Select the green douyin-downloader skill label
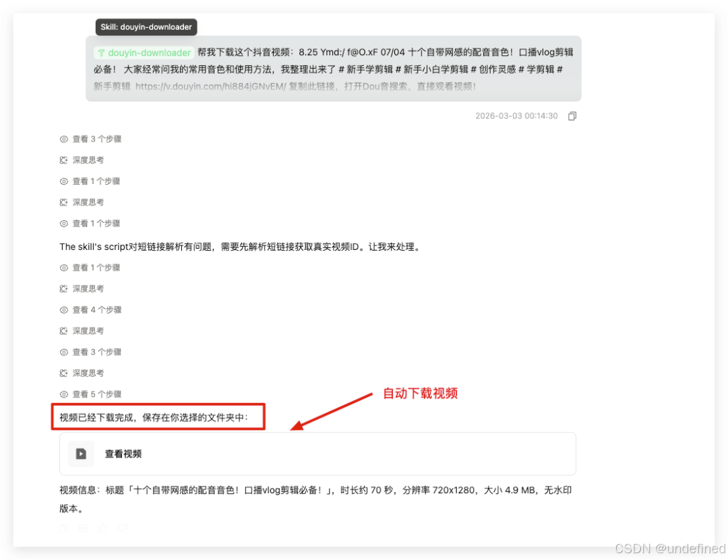728x560 pixels. tap(144, 52)
